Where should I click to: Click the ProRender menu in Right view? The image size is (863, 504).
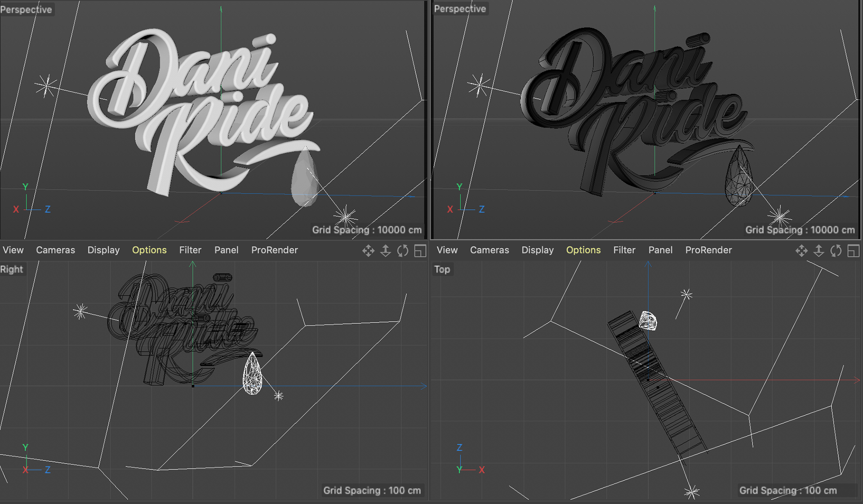click(274, 250)
